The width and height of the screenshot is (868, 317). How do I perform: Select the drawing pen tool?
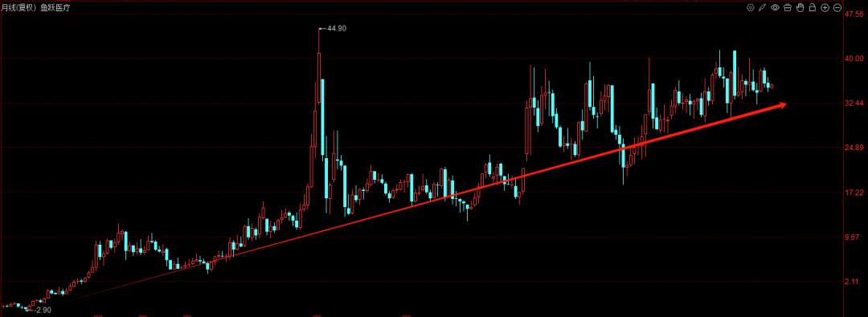coord(762,7)
